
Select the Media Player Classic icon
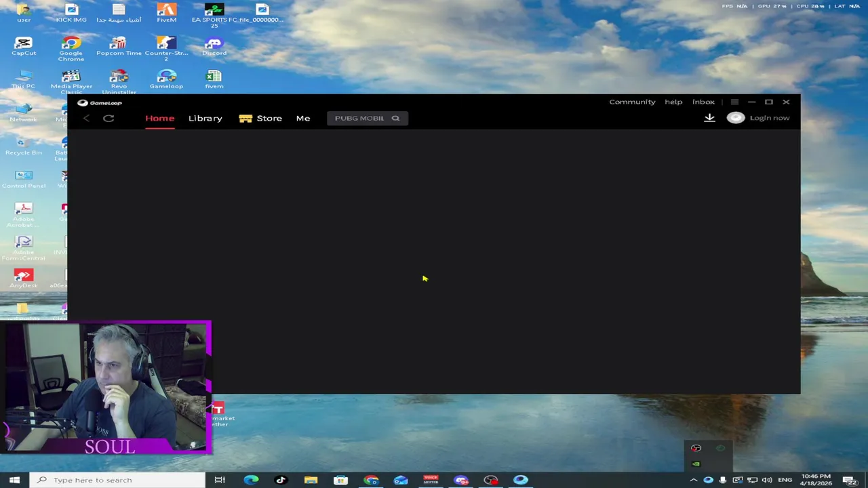pos(71,81)
